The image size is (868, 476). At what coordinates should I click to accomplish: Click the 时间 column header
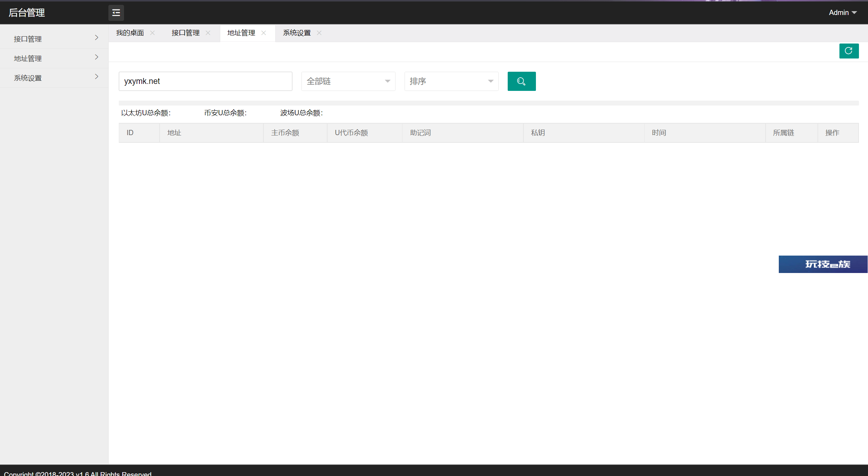(705, 133)
